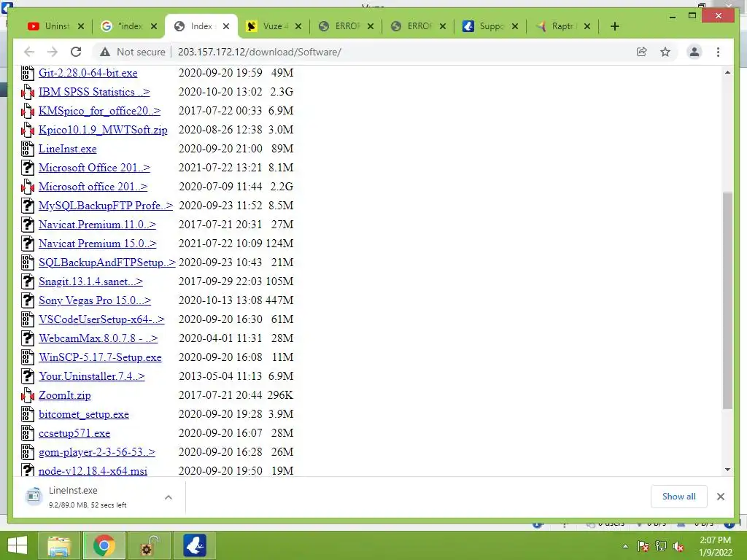Click the browser forward arrow
747x560 pixels.
(53, 52)
